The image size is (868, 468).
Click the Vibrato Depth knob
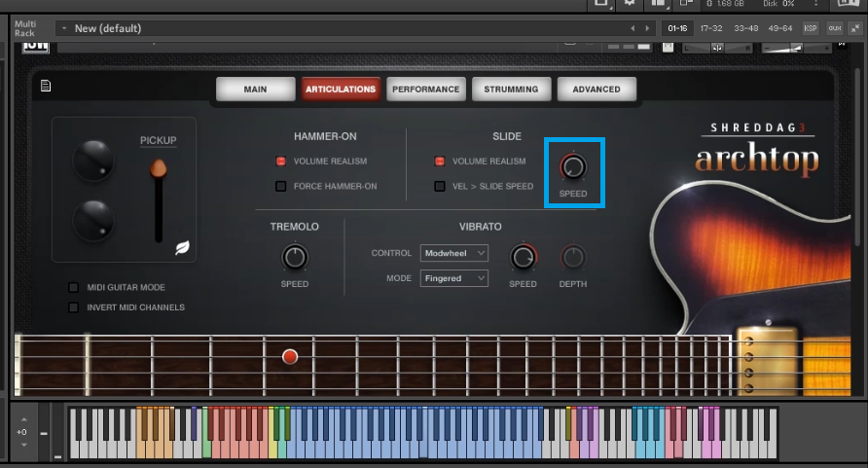tap(573, 257)
